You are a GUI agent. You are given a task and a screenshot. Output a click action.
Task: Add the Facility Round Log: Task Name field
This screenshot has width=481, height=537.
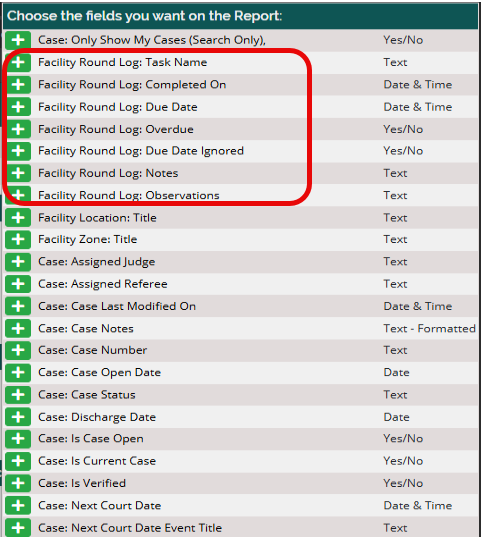(18, 62)
